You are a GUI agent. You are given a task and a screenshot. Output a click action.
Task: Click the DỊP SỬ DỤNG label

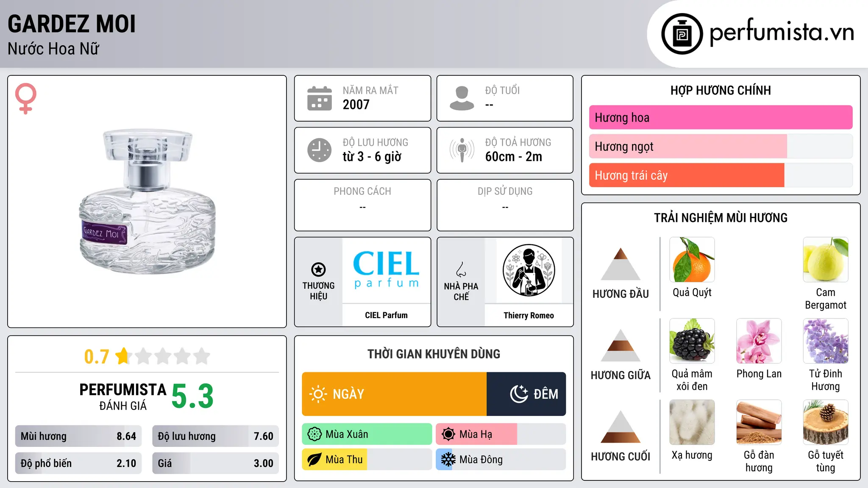pos(505,191)
